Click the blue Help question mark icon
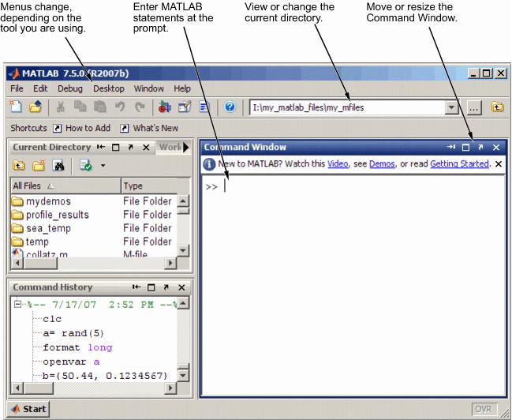 point(230,107)
